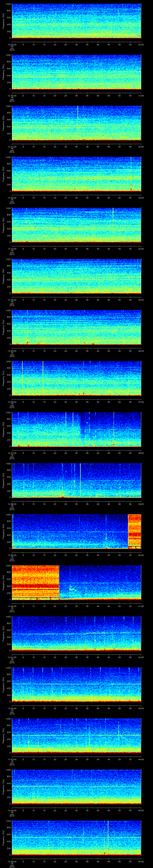The image size is (153, 868).
Task: Click the "37:00" end time label
Action: [141, 402]
